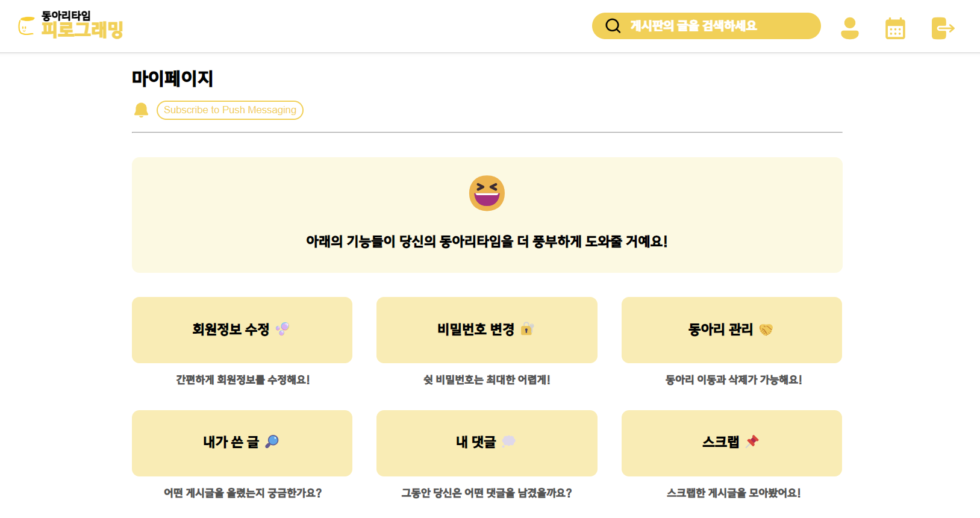980x518 pixels.
Task: Click the yellow notification bell icon
Action: 141,110
